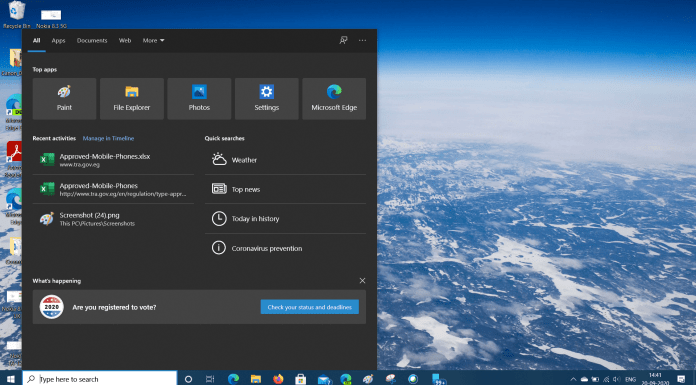
Task: Open the Mail app on taskbar
Action: pyautogui.click(x=324, y=379)
